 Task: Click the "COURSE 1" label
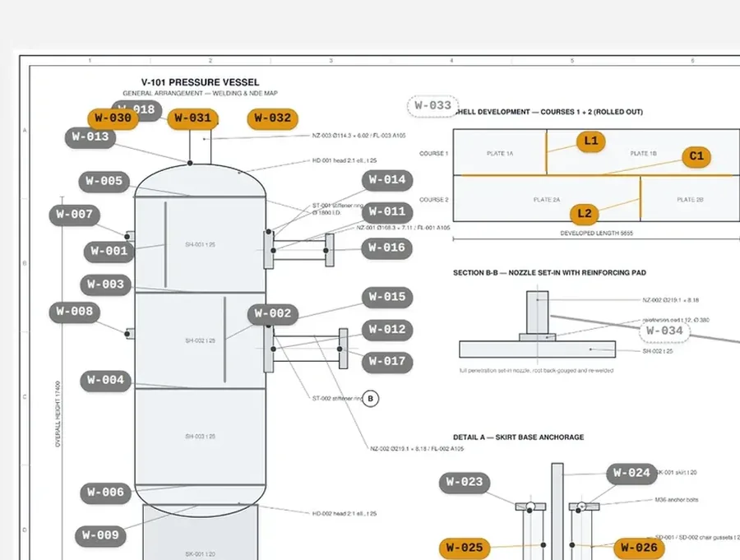(433, 154)
